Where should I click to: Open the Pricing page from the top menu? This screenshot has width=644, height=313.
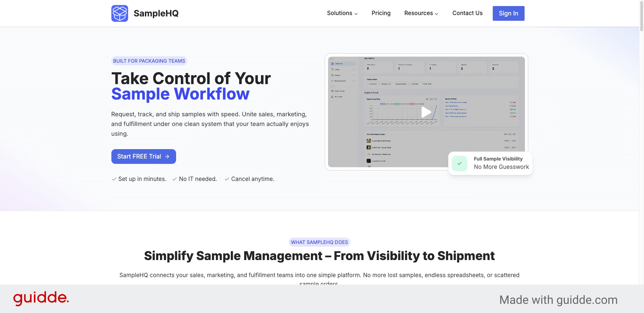coord(381,13)
